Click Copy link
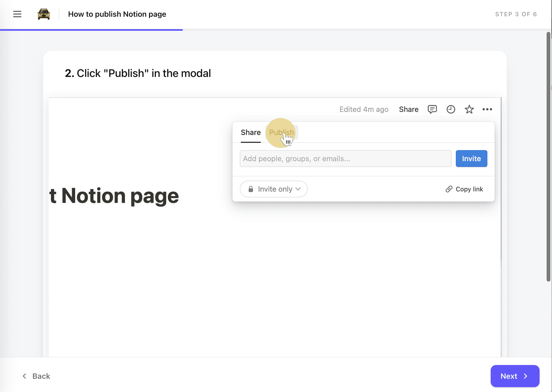Viewport: 552px width, 392px height. (464, 189)
